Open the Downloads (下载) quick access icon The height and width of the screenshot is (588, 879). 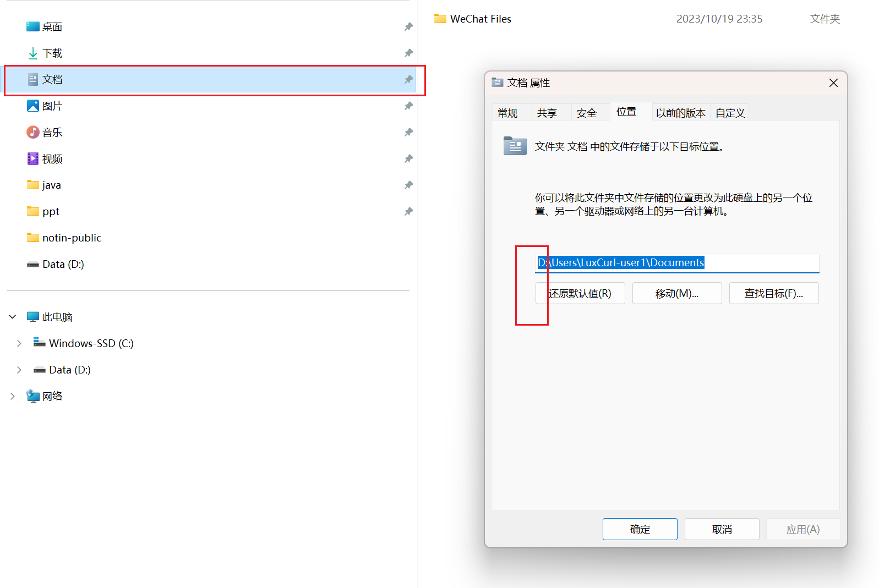pyautogui.click(x=33, y=53)
